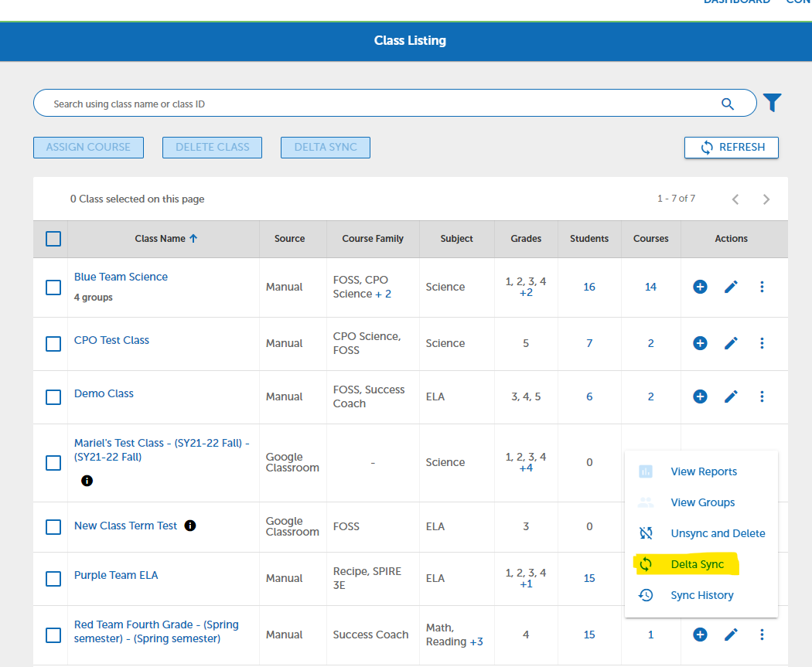
Task: Click info icon beside New Class Term Test
Action: tap(190, 526)
